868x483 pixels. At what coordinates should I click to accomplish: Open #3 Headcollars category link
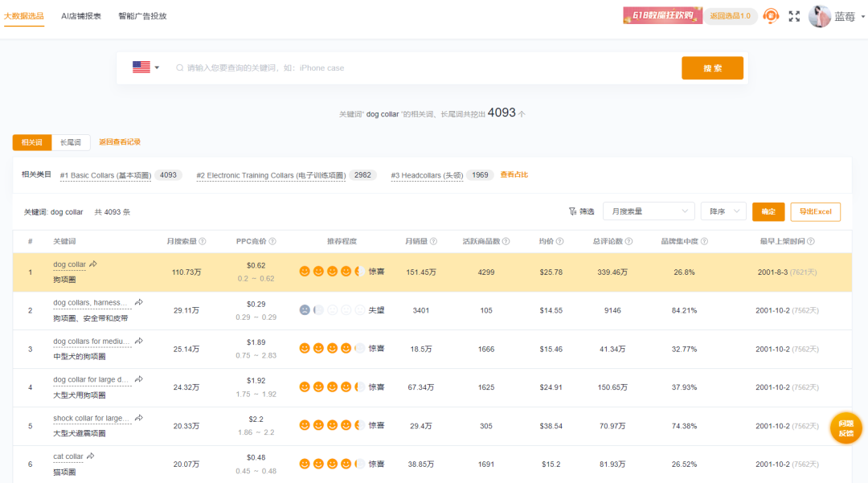point(427,175)
